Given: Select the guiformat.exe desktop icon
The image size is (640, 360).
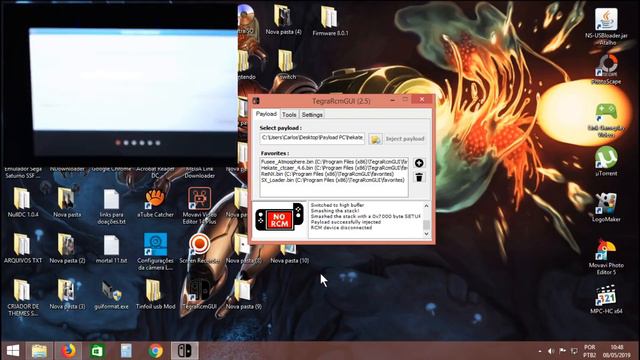Looking at the screenshot, I should tap(111, 294).
